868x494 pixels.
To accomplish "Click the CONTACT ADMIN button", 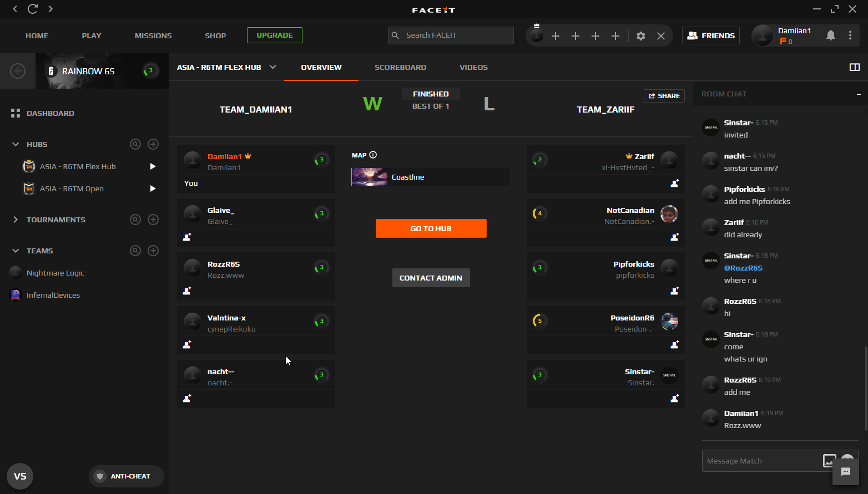I will pyautogui.click(x=431, y=278).
